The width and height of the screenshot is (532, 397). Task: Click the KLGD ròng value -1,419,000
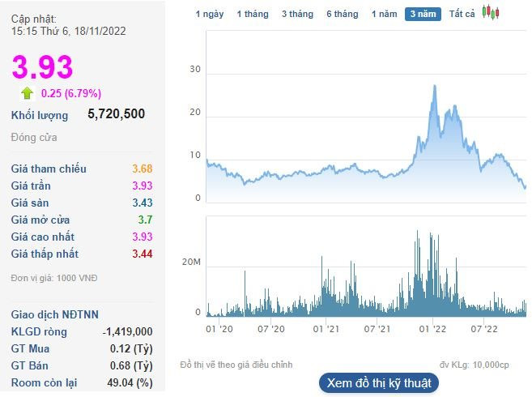coord(127,331)
